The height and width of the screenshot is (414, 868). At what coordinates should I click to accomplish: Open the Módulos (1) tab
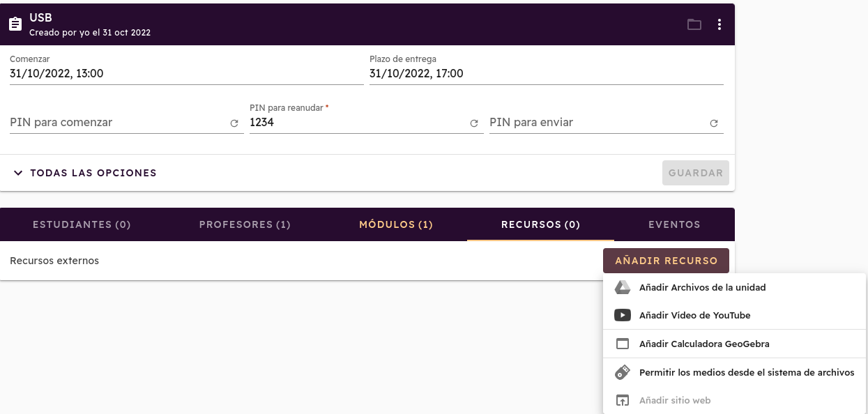click(396, 224)
